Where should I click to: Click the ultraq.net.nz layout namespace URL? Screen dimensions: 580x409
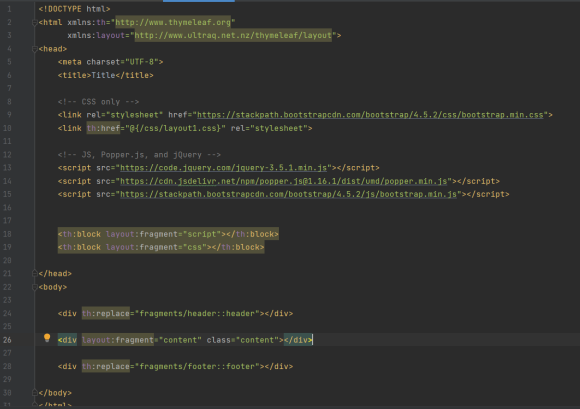(233, 36)
